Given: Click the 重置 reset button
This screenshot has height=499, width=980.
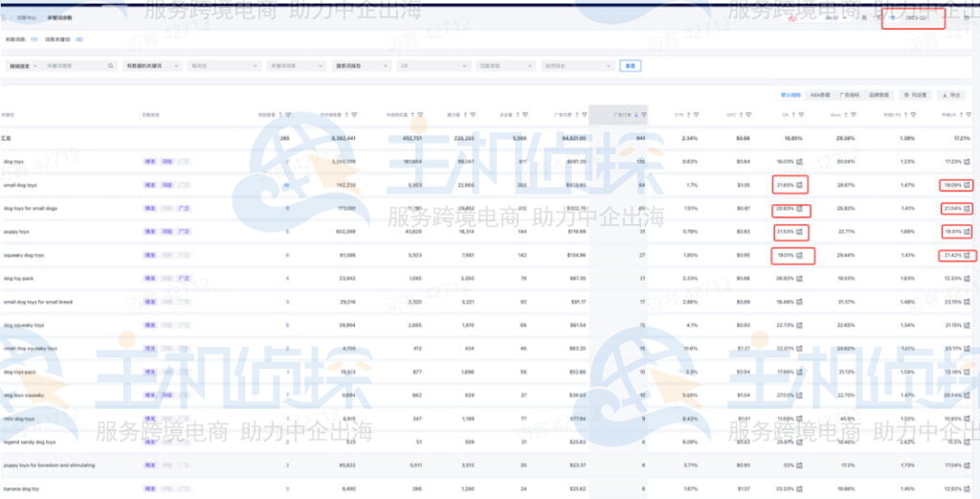Looking at the screenshot, I should point(630,66).
